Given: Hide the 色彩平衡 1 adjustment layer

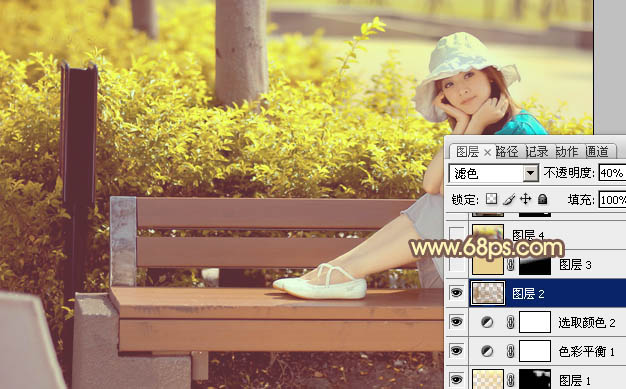Looking at the screenshot, I should click(x=457, y=351).
